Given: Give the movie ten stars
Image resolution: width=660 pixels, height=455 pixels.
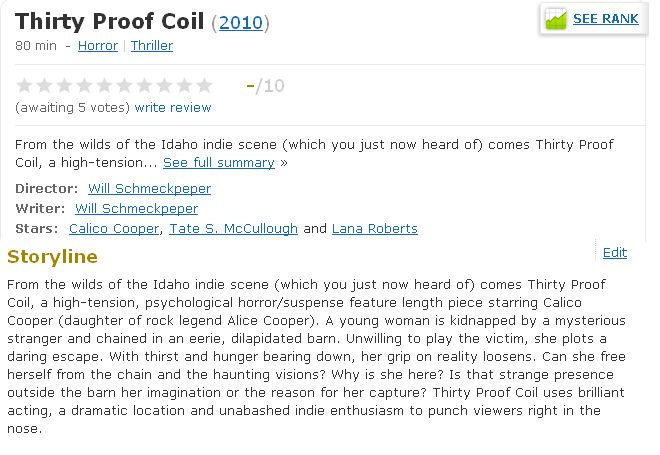Looking at the screenshot, I should click(x=204, y=85).
